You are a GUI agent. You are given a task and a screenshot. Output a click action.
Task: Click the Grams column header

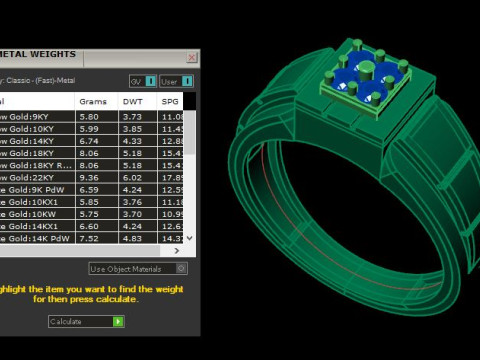96,101
